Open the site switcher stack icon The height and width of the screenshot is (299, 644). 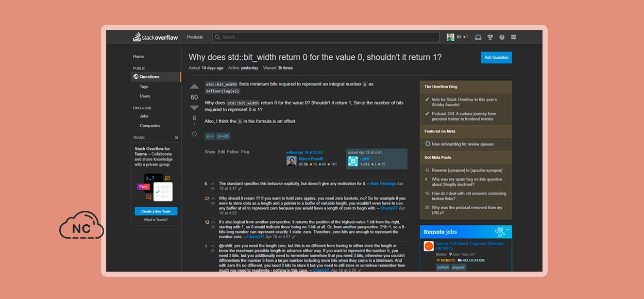pos(513,37)
